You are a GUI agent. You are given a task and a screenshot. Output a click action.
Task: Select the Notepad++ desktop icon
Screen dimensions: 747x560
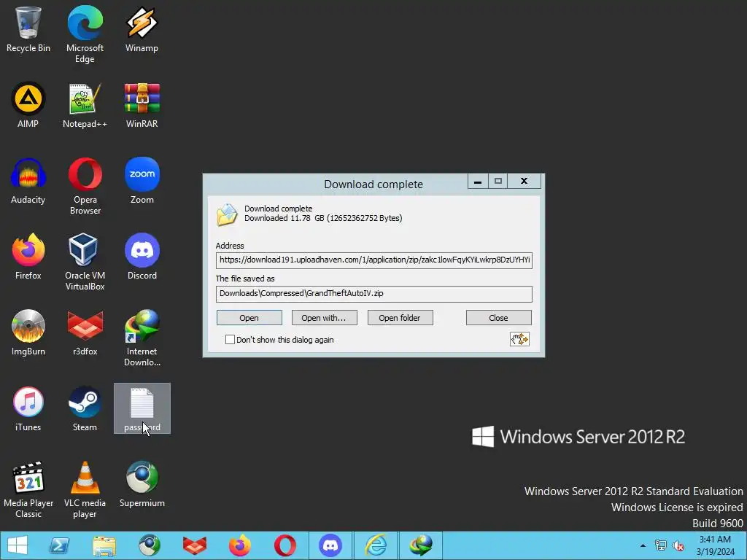[85, 105]
